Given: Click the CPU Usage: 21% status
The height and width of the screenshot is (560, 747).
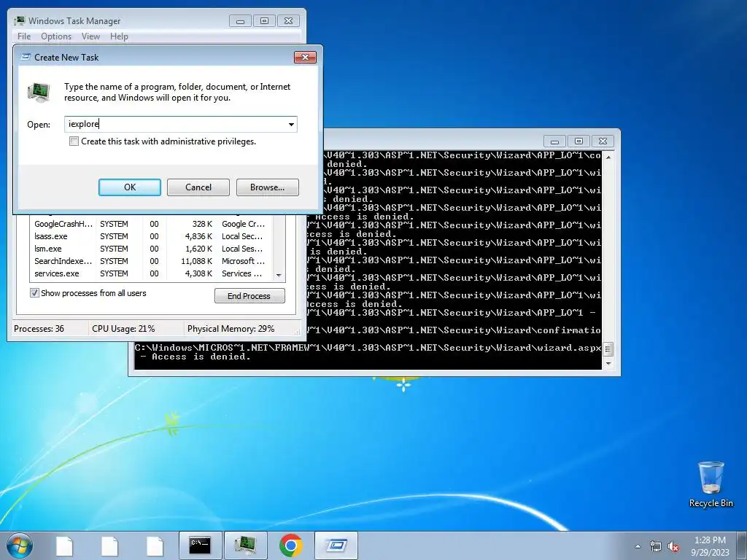Looking at the screenshot, I should (123, 329).
